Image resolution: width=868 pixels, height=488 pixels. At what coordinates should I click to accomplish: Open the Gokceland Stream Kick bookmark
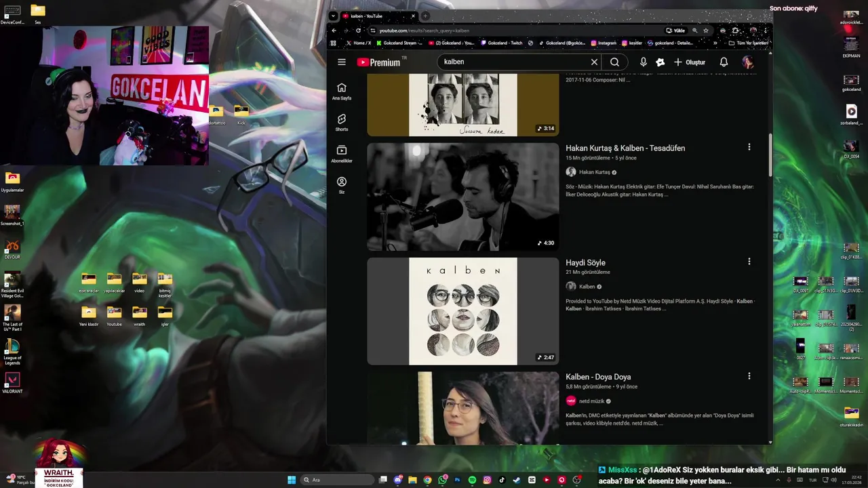[398, 43]
